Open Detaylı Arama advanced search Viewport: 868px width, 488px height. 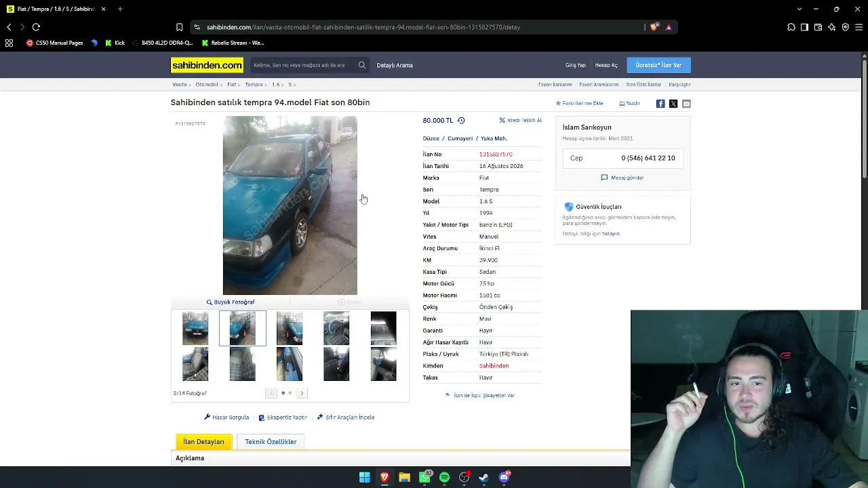(395, 65)
